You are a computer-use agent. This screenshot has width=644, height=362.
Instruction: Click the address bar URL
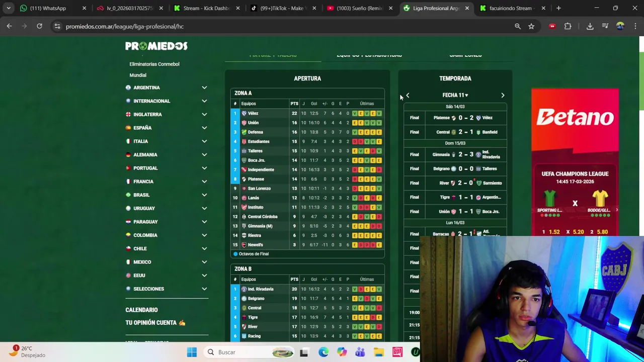124,26
